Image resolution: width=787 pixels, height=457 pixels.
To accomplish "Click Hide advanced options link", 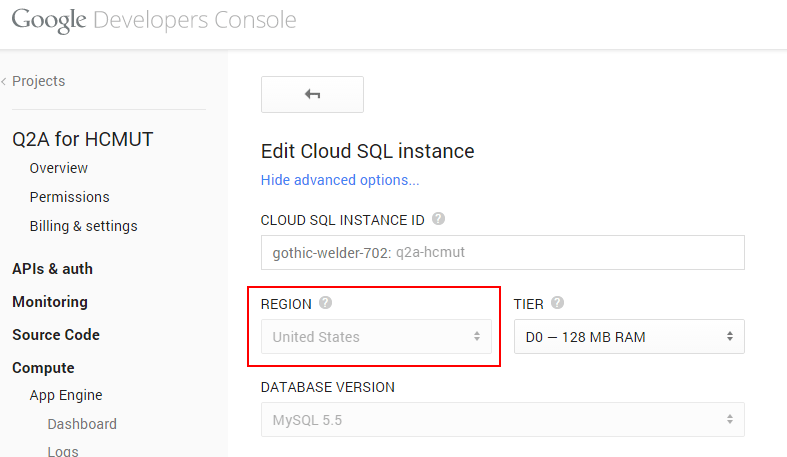I will [x=340, y=180].
